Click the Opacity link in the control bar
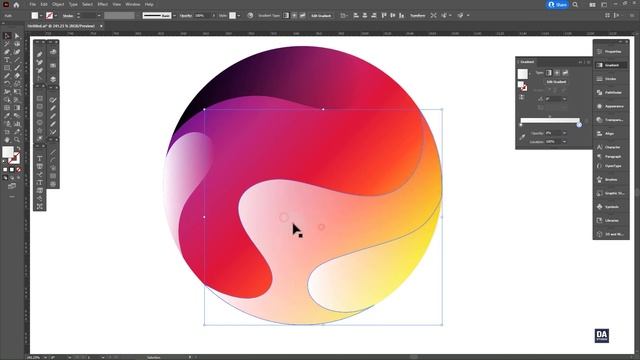Viewport: 640px width, 360px height. (x=186, y=16)
